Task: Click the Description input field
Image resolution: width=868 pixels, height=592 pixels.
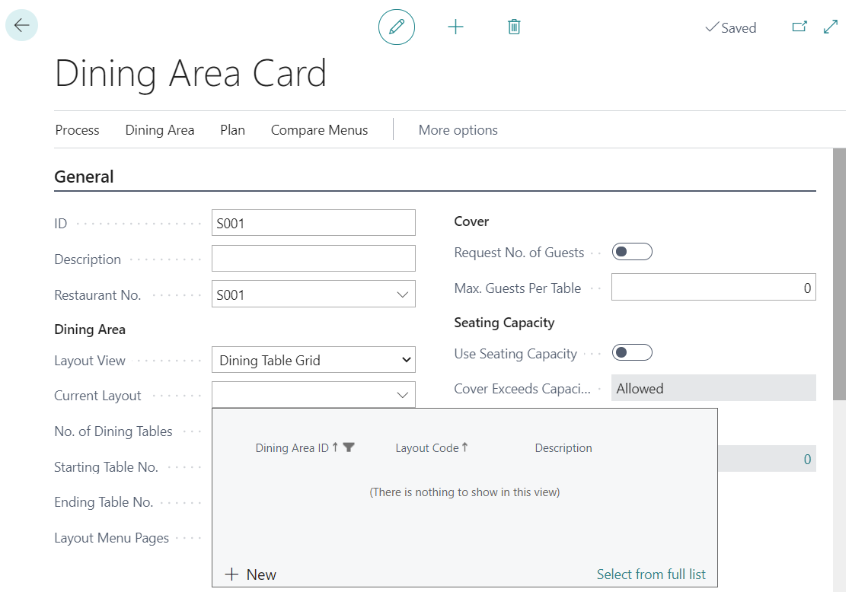Action: tap(313, 259)
